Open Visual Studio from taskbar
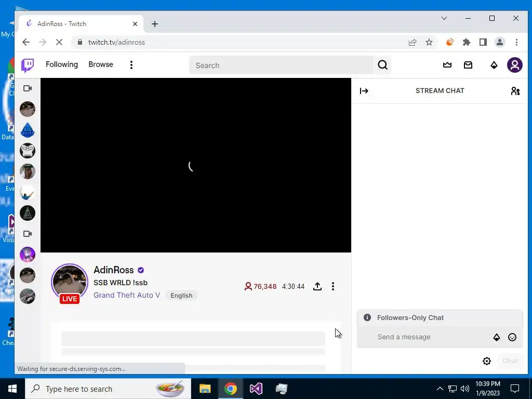This screenshot has height=399, width=532. (256, 389)
